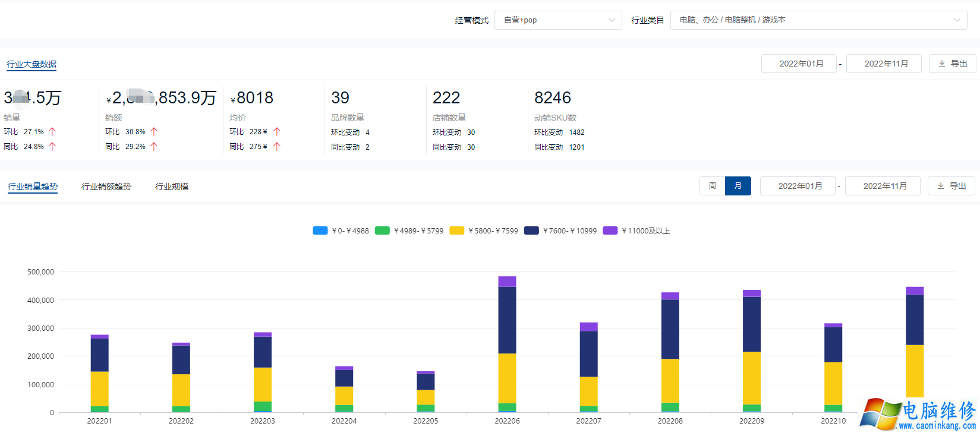The height and width of the screenshot is (436, 980).
Task: Switch to the 行业销量趋势 tab
Action: point(33,187)
